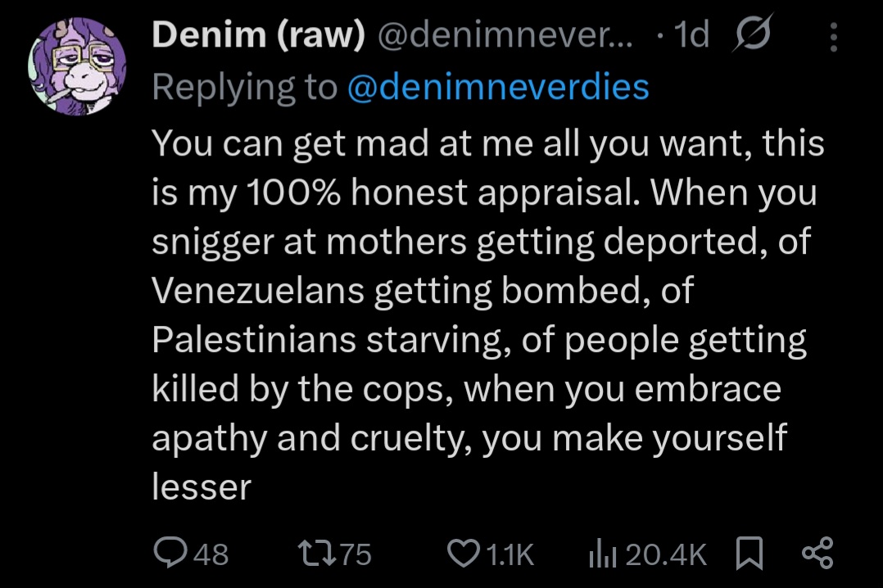The image size is (883, 588).
Task: Open Denim's purple cartoon avatar
Action: click(77, 66)
